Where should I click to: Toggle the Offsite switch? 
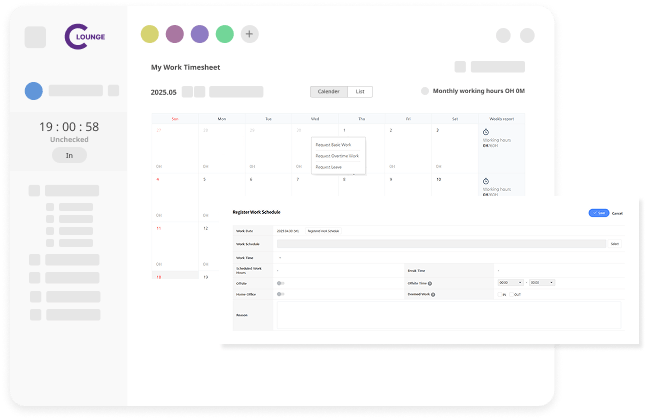(280, 283)
